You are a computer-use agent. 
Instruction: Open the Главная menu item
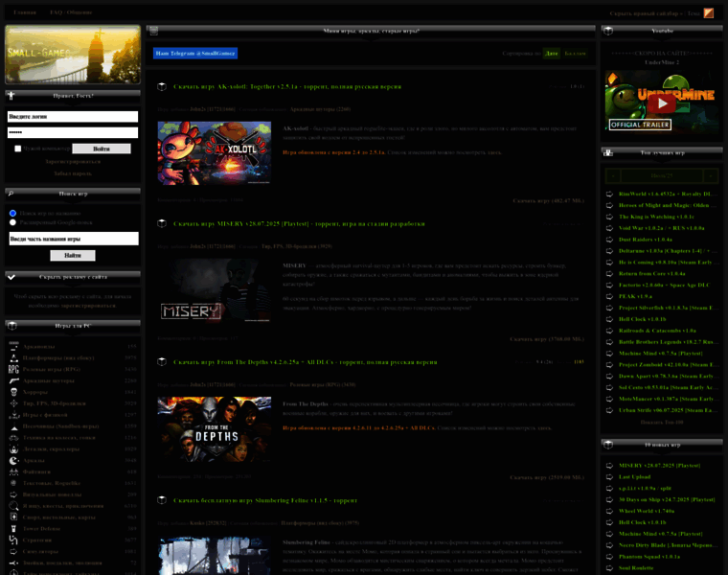click(x=25, y=12)
